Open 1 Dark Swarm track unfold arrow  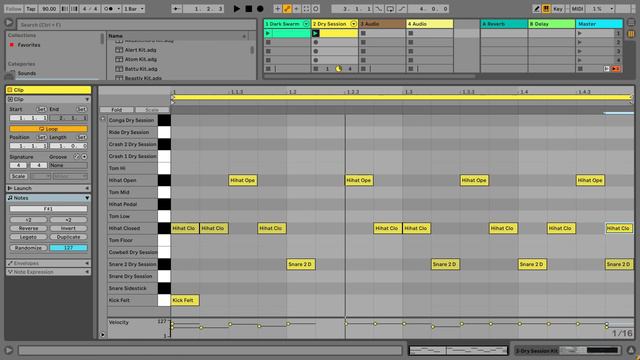click(306, 24)
